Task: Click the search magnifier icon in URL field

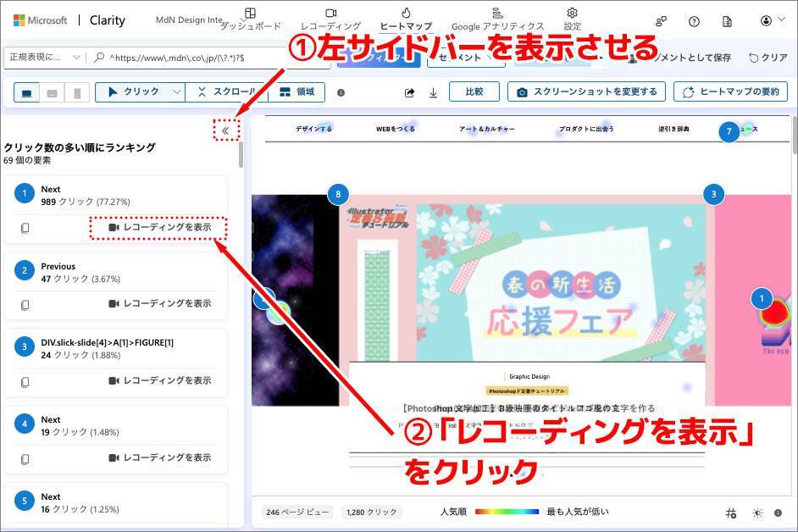Action: click(99, 58)
